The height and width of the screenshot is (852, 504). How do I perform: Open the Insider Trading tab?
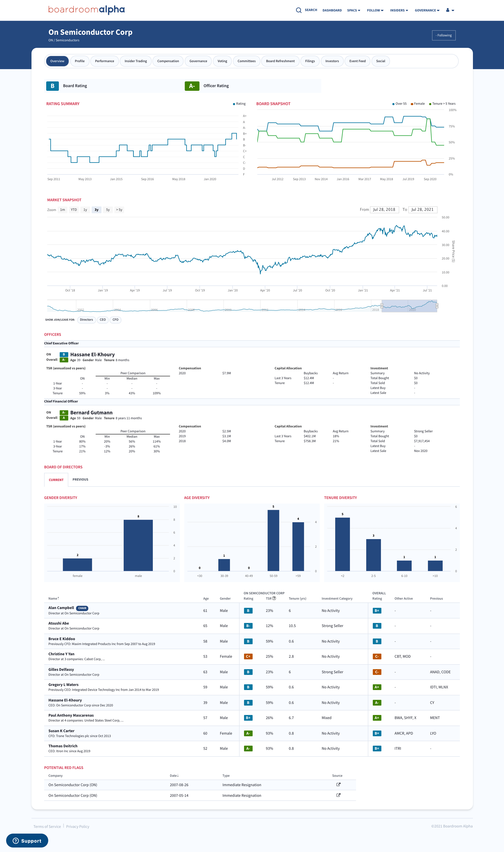(x=136, y=61)
